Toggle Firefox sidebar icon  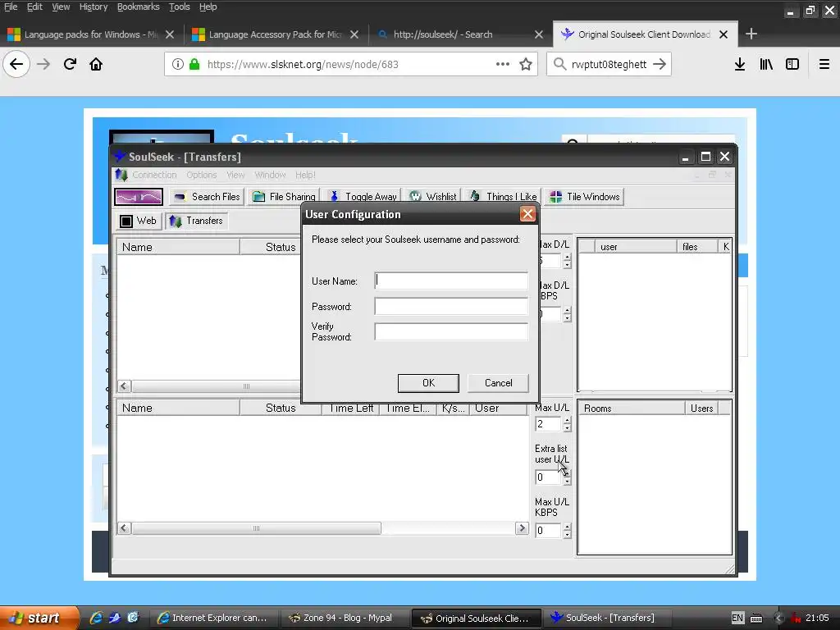[792, 64]
